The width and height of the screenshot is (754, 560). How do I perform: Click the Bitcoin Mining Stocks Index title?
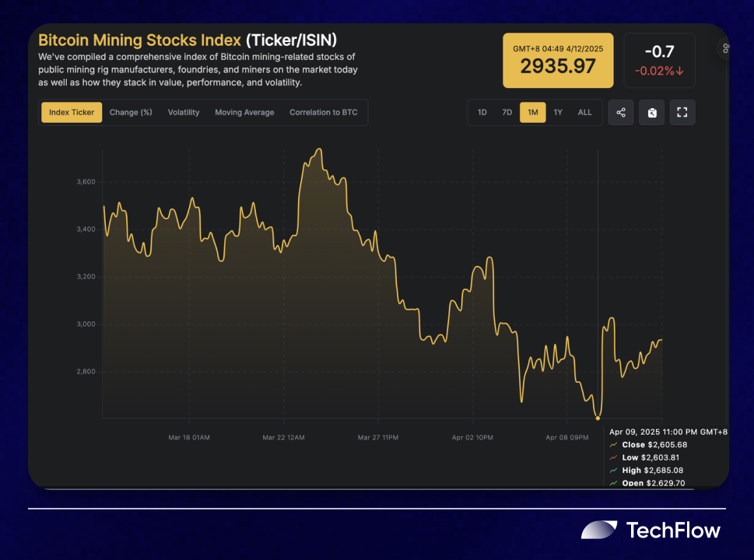tap(139, 40)
